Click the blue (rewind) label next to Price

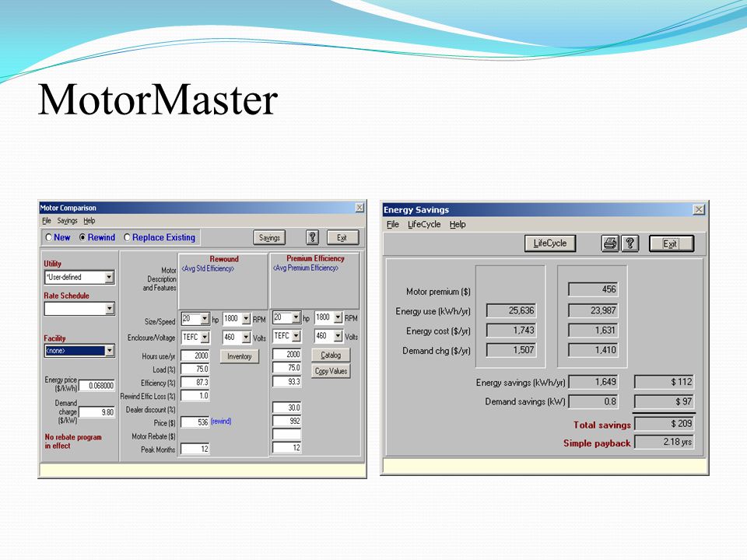point(221,422)
